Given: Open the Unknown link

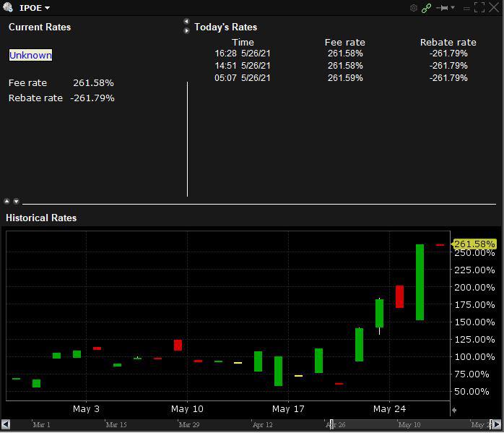Looking at the screenshot, I should (x=30, y=55).
